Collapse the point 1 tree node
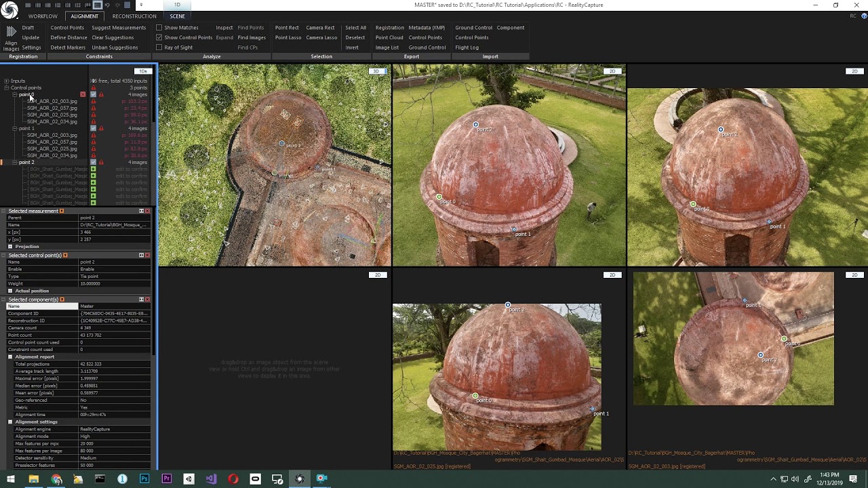868x488 pixels. point(15,128)
